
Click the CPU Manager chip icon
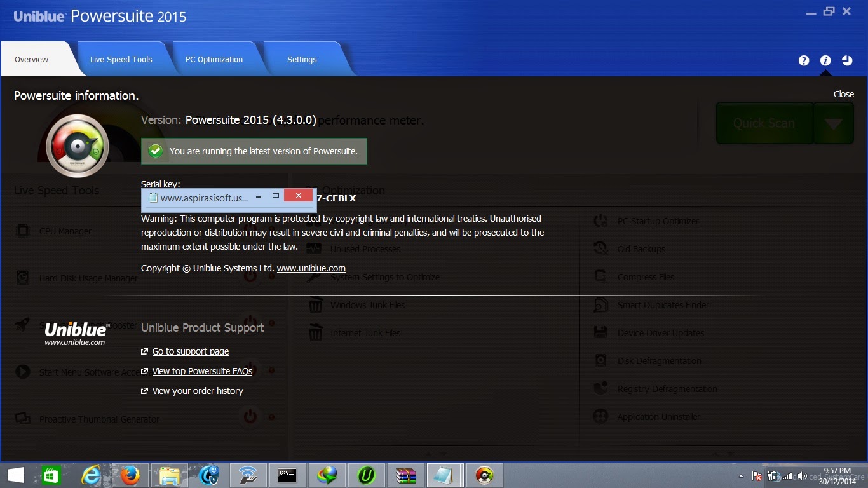pyautogui.click(x=23, y=231)
